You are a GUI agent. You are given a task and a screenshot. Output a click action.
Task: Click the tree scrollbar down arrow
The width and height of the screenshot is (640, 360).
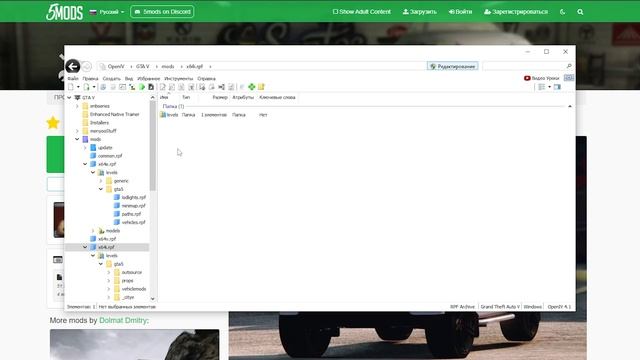tap(153, 299)
